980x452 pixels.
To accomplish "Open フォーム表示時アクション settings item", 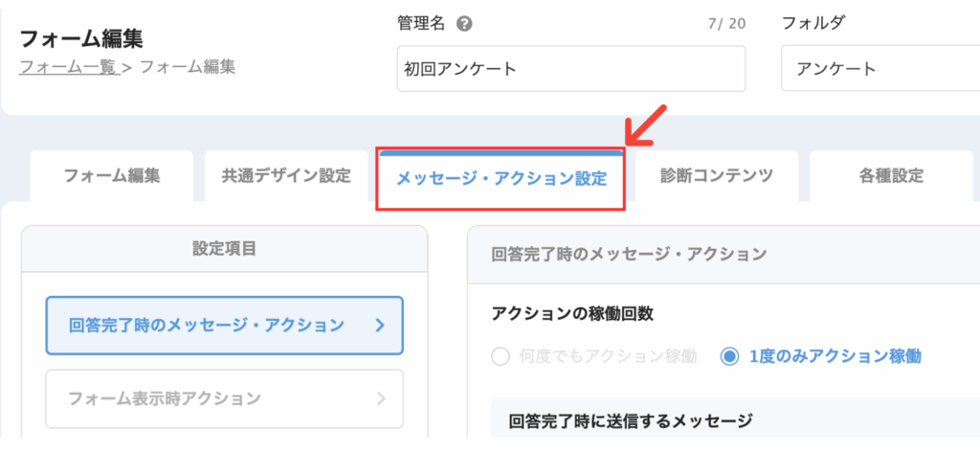I will [224, 399].
